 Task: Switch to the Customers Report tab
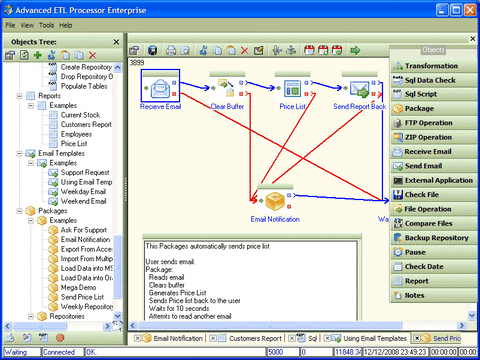(x=255, y=338)
